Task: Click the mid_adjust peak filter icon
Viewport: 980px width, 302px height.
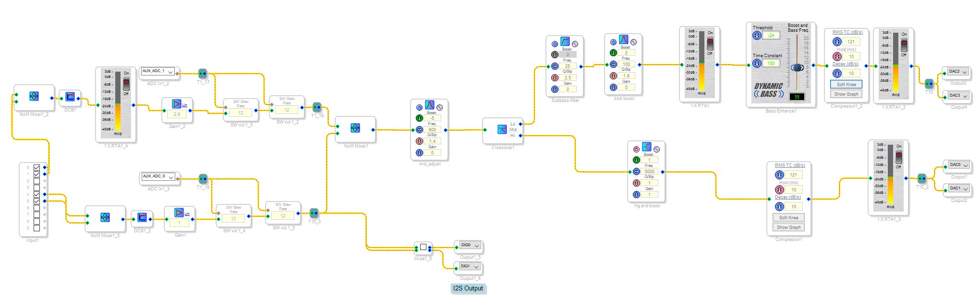Action: (x=429, y=105)
